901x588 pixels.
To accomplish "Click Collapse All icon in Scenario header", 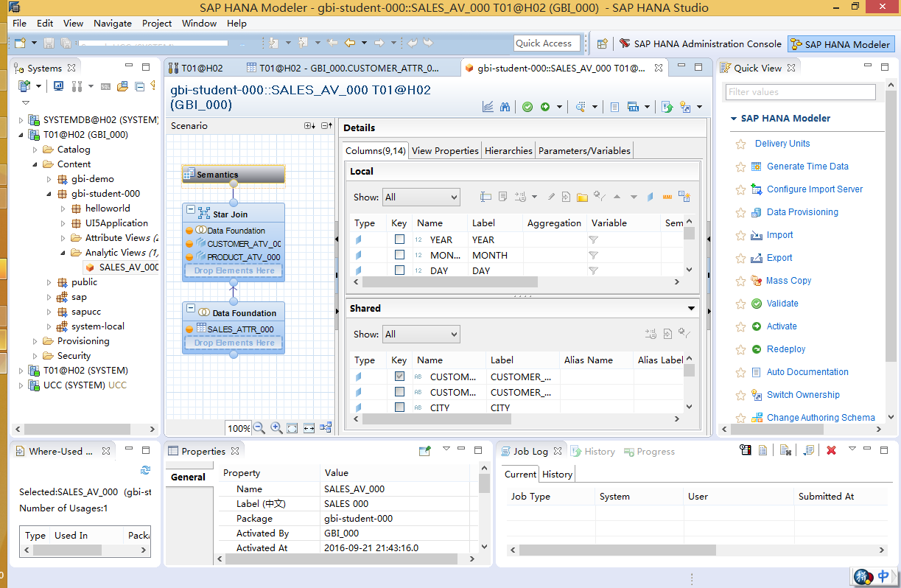I will (x=327, y=126).
